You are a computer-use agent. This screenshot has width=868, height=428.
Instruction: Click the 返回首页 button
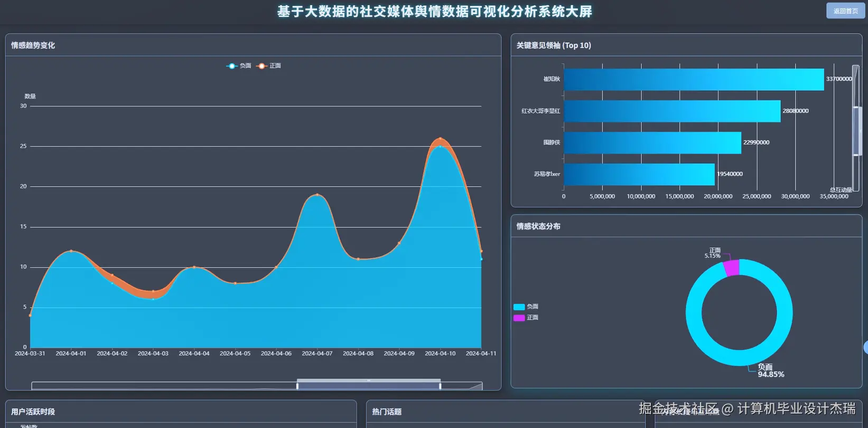pyautogui.click(x=845, y=11)
